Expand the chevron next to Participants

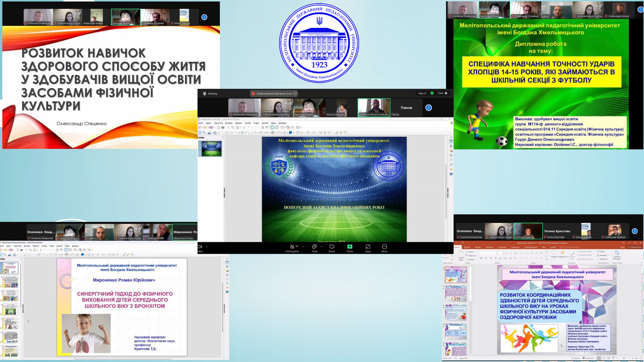(303, 246)
